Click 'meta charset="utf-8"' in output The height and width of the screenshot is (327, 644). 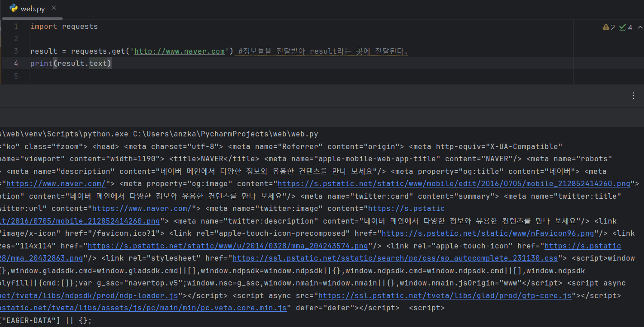[174, 146]
